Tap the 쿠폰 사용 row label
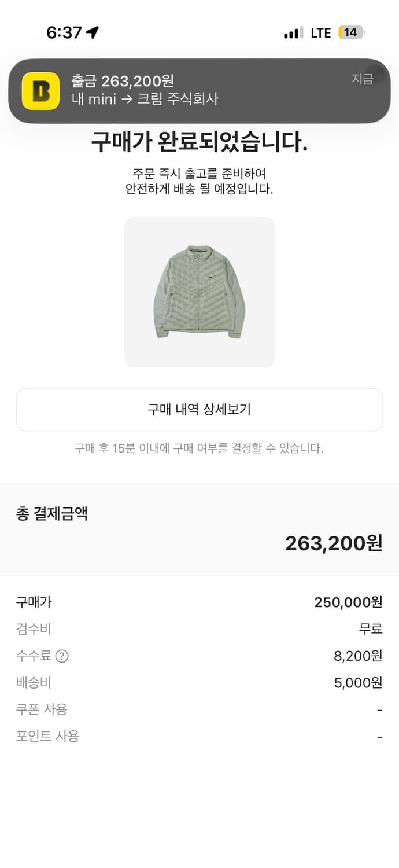Image resolution: width=399 pixels, height=868 pixels. (x=42, y=709)
